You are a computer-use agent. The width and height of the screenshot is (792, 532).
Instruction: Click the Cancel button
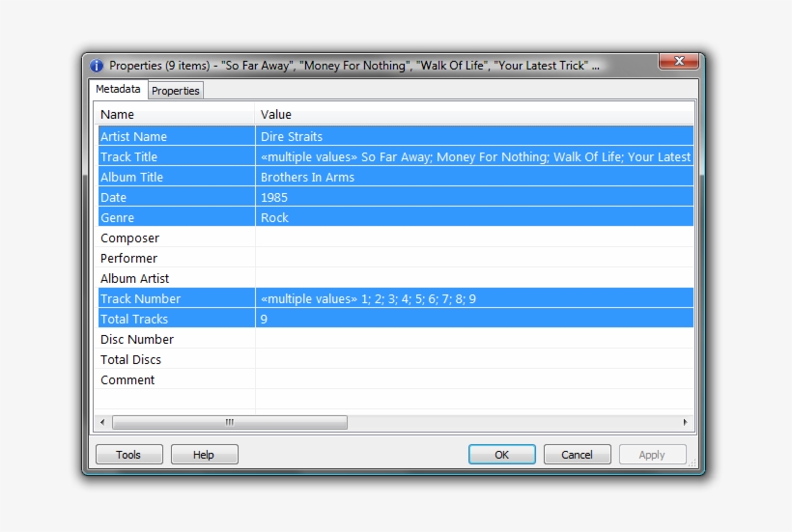pyautogui.click(x=577, y=455)
